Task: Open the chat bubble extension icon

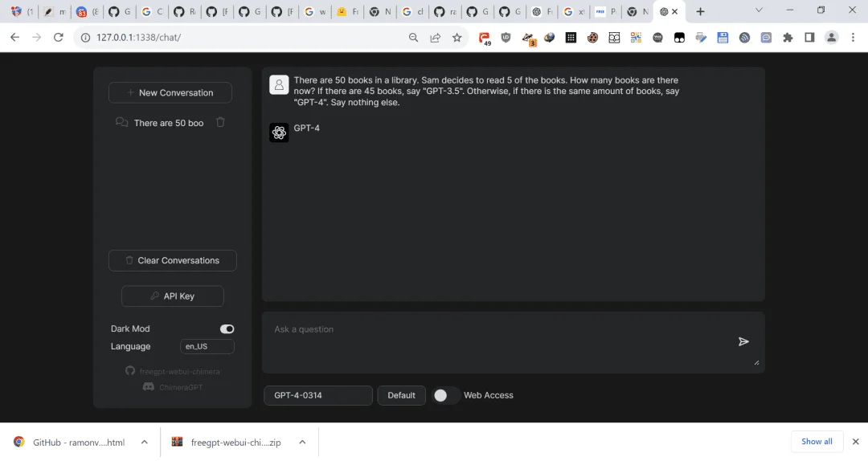Action: [x=766, y=38]
